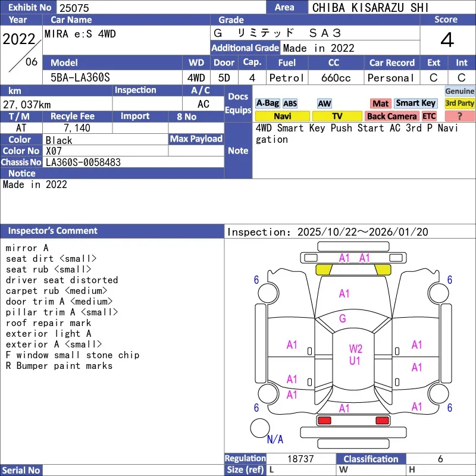The image size is (476, 476).
Task: Click the Genuine label above 3rd Party
Action: click(x=459, y=91)
